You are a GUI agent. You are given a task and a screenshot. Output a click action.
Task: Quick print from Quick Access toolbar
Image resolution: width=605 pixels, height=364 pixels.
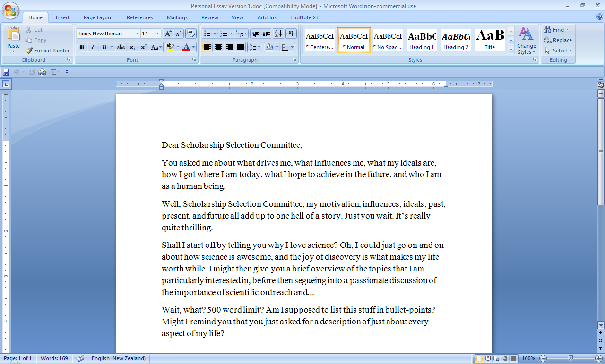click(x=42, y=72)
